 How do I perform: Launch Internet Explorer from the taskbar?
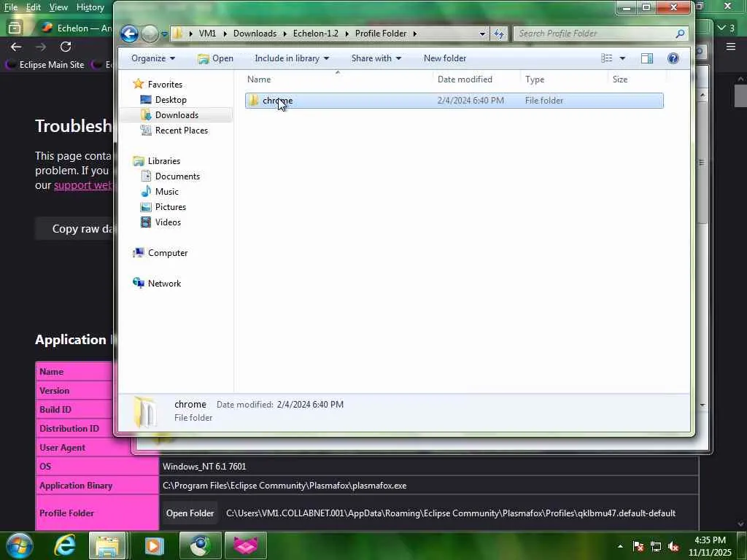tap(64, 545)
